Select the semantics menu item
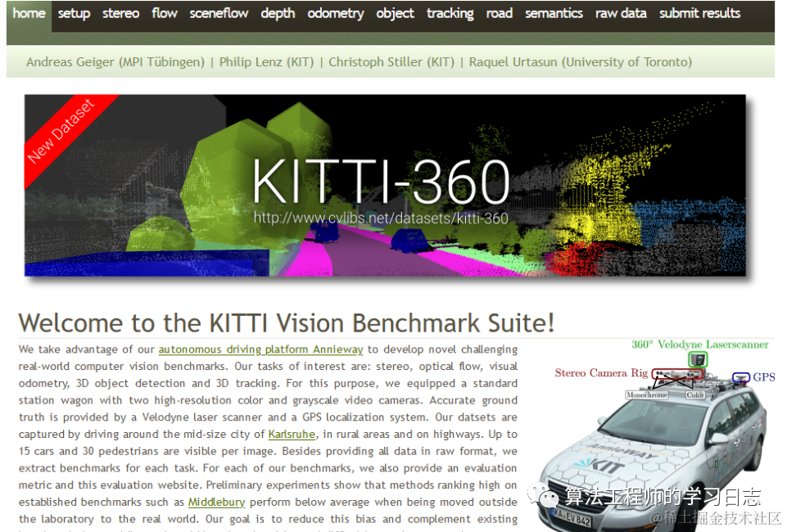 pos(554,14)
